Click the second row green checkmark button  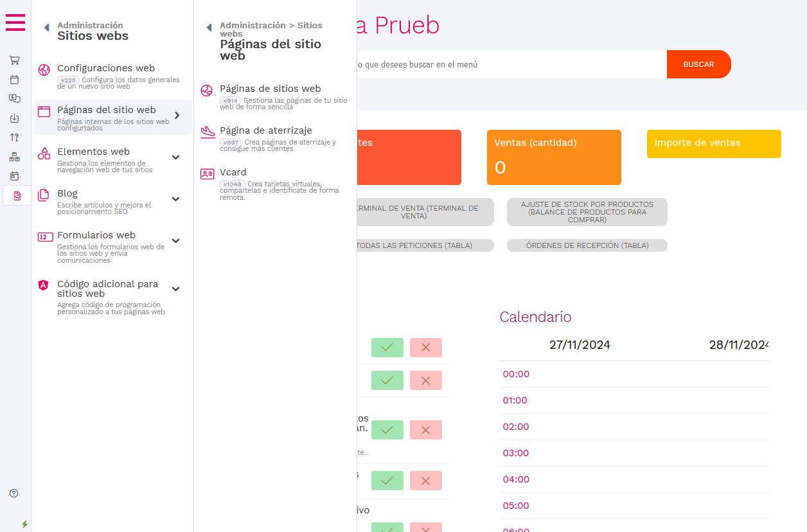(387, 380)
